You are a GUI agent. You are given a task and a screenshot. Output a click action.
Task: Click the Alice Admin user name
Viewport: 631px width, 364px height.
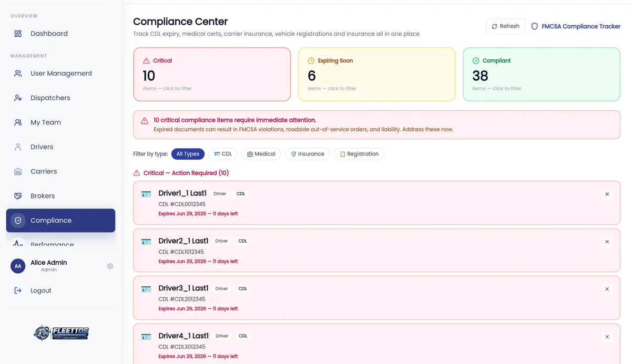point(49,263)
